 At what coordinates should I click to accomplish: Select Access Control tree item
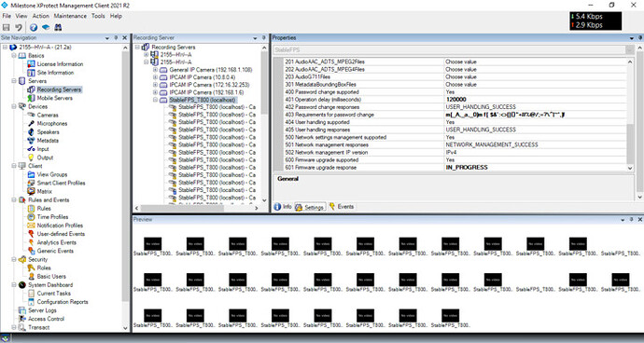click(46, 319)
